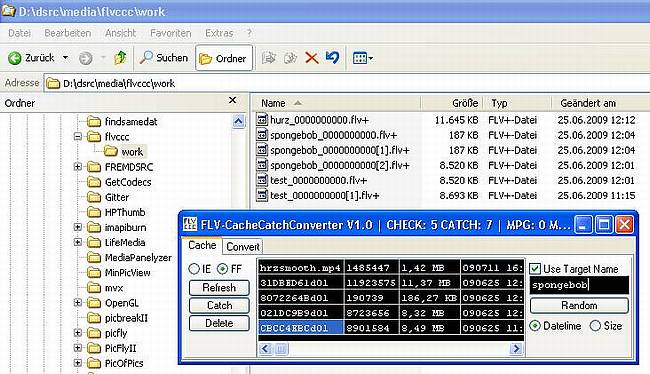Image resolution: width=650 pixels, height=374 pixels.
Task: Collapse the flvccc folder node
Action: 78,136
